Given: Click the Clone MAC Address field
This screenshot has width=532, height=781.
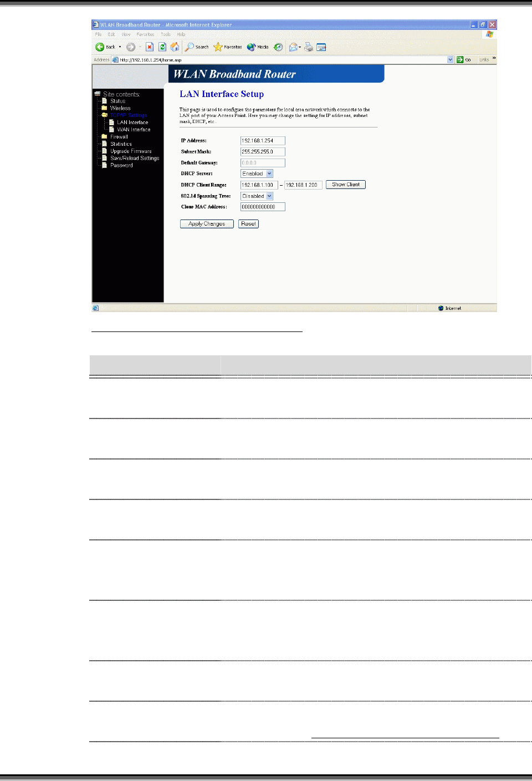Looking at the screenshot, I should [x=263, y=207].
